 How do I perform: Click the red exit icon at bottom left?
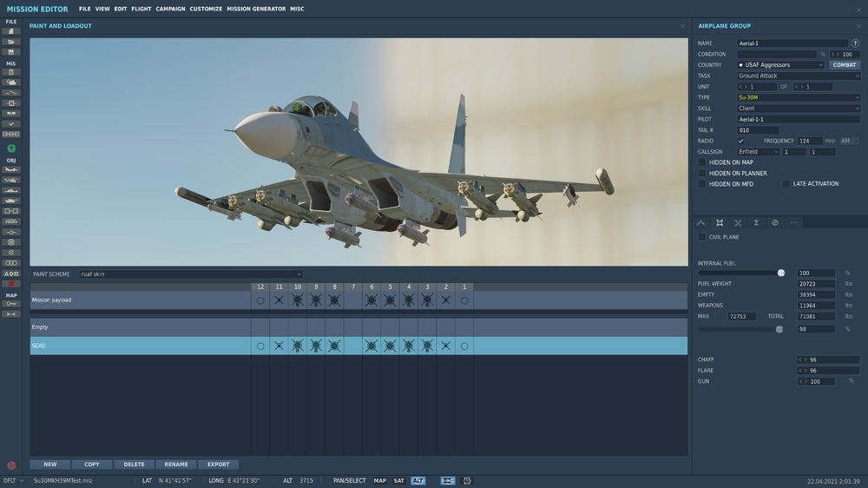11,465
